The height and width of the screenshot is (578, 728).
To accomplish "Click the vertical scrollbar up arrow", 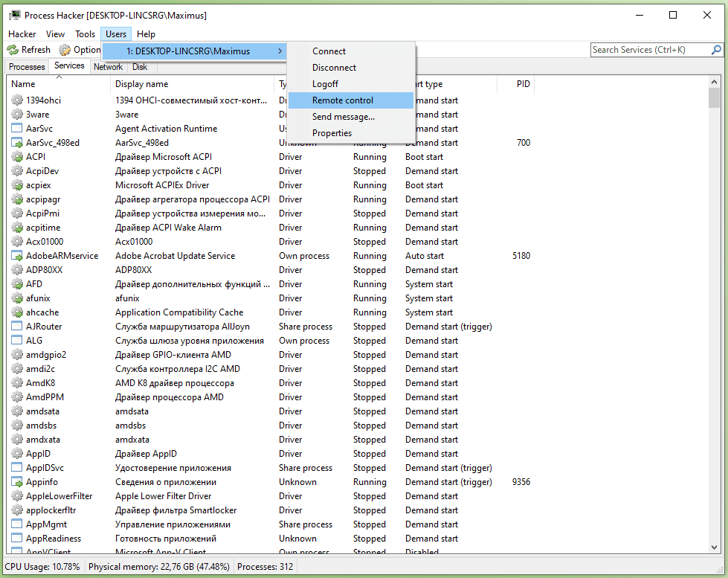I will [x=714, y=82].
